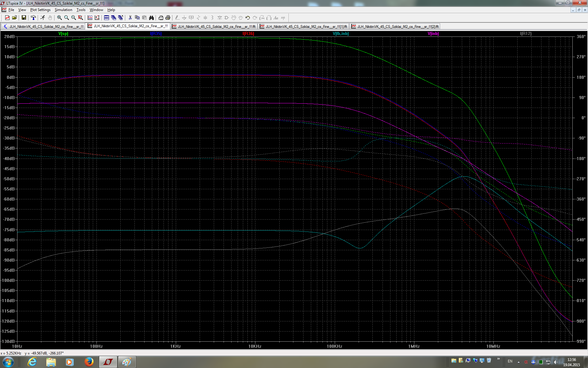The height and width of the screenshot is (368, 588).
Task: Restore the inner document window
Action: tap(579, 10)
